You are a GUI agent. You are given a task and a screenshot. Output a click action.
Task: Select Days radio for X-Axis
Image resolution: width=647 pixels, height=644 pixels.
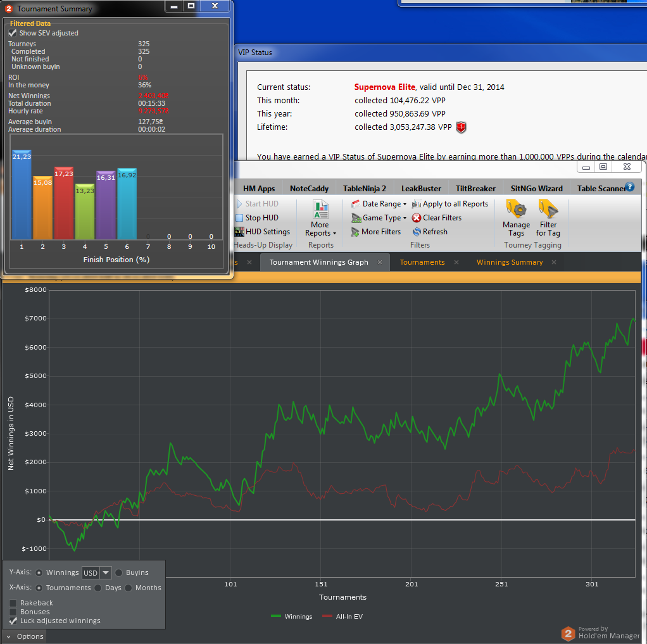pos(97,588)
